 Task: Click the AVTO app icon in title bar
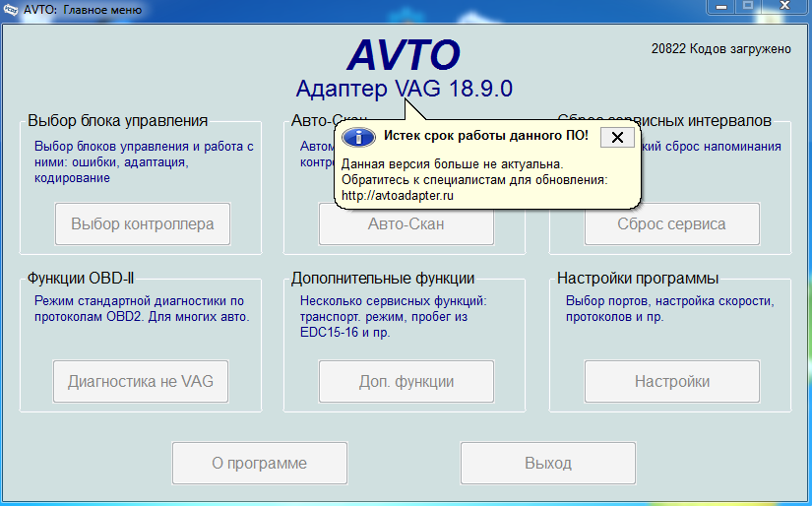11,9
